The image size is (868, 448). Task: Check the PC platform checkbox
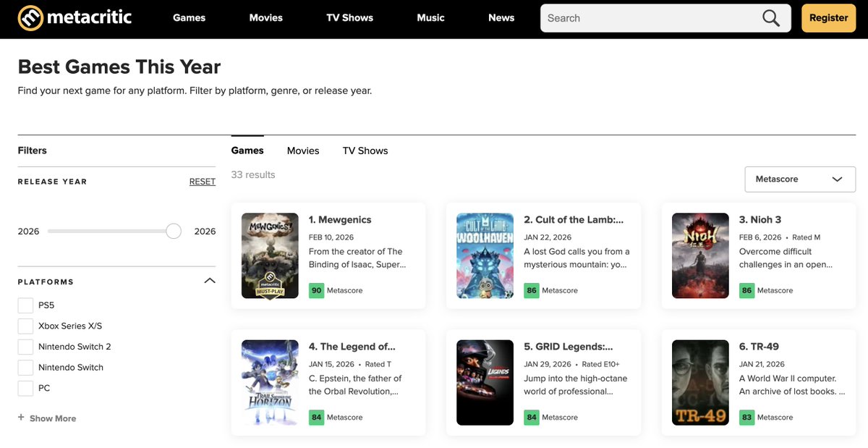tap(25, 388)
